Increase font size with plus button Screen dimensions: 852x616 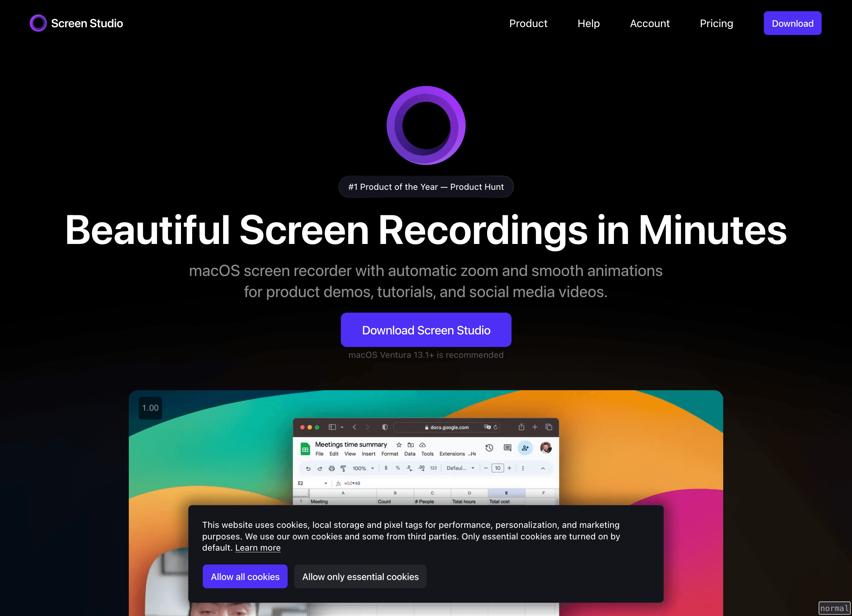pyautogui.click(x=510, y=468)
